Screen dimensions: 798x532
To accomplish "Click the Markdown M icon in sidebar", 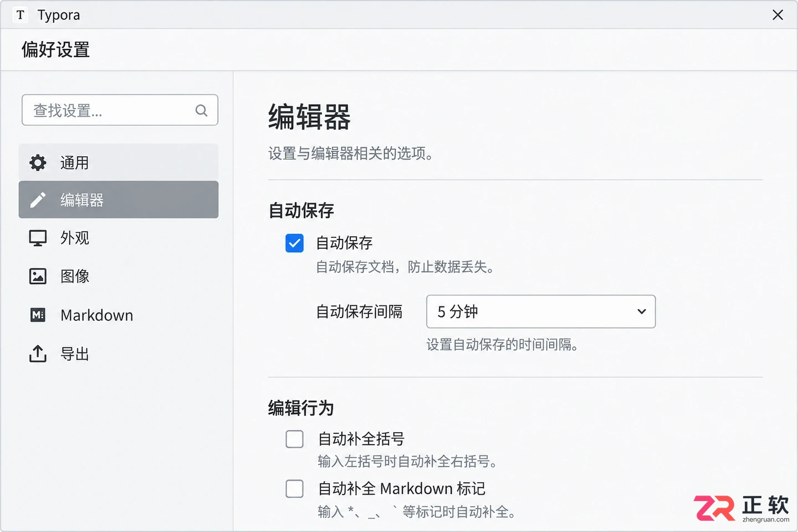I will (38, 315).
